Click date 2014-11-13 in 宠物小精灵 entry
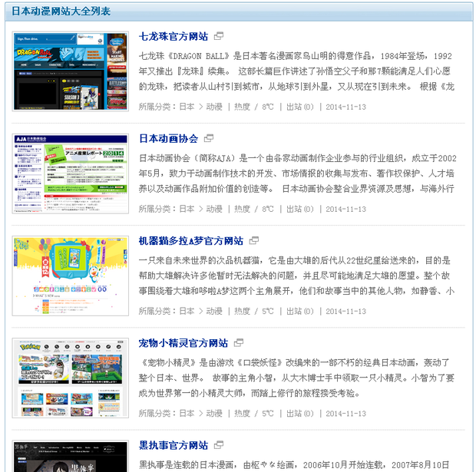476x472 pixels. [345, 414]
